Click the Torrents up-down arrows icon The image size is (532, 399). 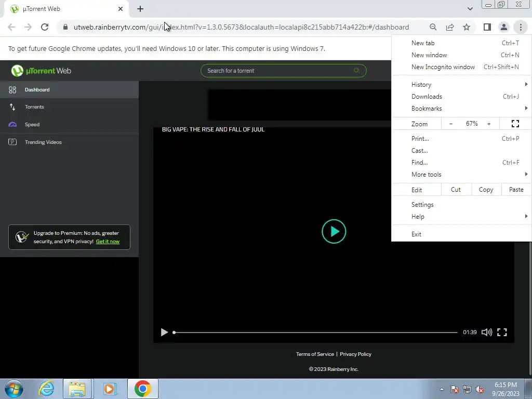click(x=12, y=107)
